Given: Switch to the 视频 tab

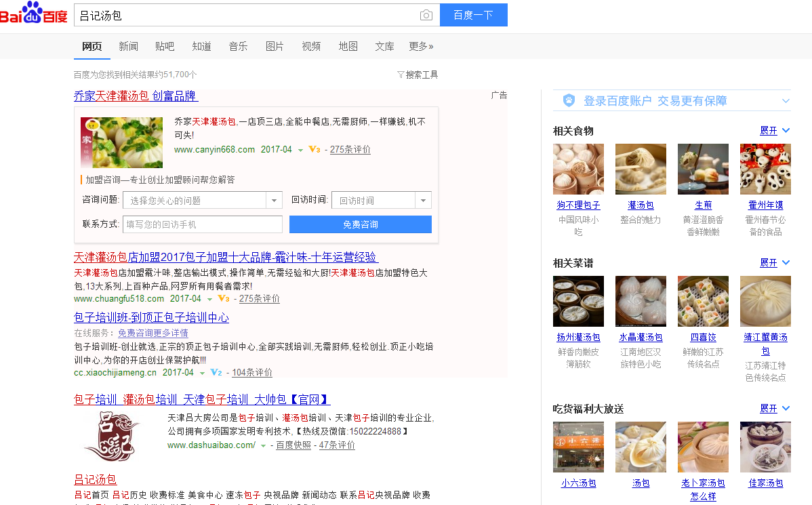Looking at the screenshot, I should (x=311, y=46).
